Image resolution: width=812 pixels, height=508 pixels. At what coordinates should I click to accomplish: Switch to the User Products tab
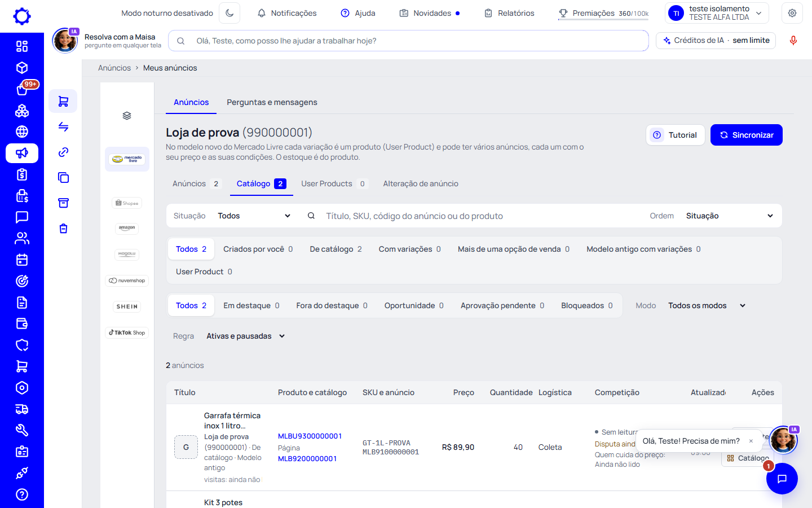pyautogui.click(x=334, y=183)
